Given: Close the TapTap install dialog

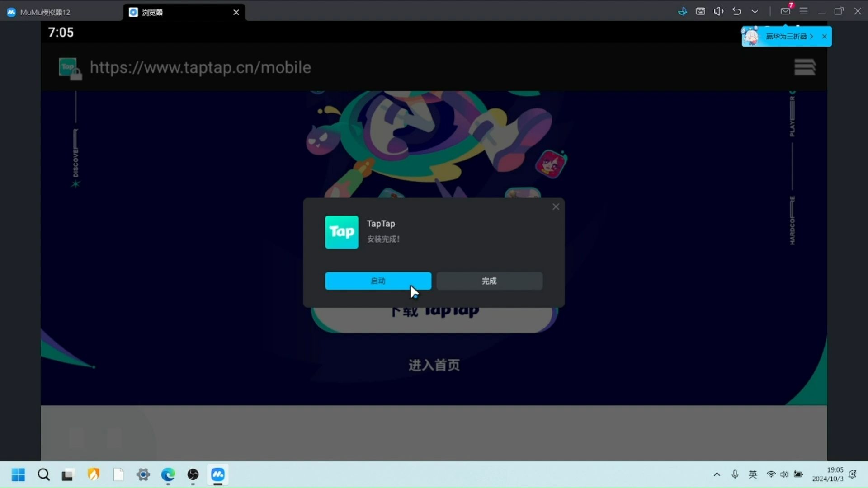Looking at the screenshot, I should 556,206.
